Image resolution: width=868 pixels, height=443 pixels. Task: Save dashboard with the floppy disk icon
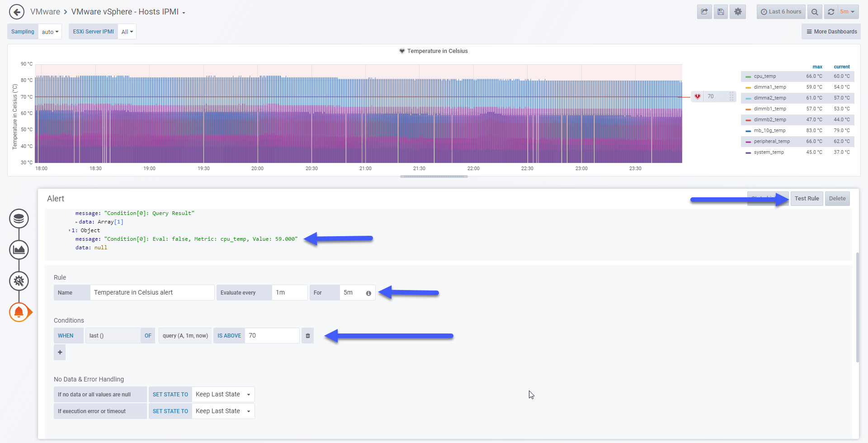pyautogui.click(x=721, y=12)
